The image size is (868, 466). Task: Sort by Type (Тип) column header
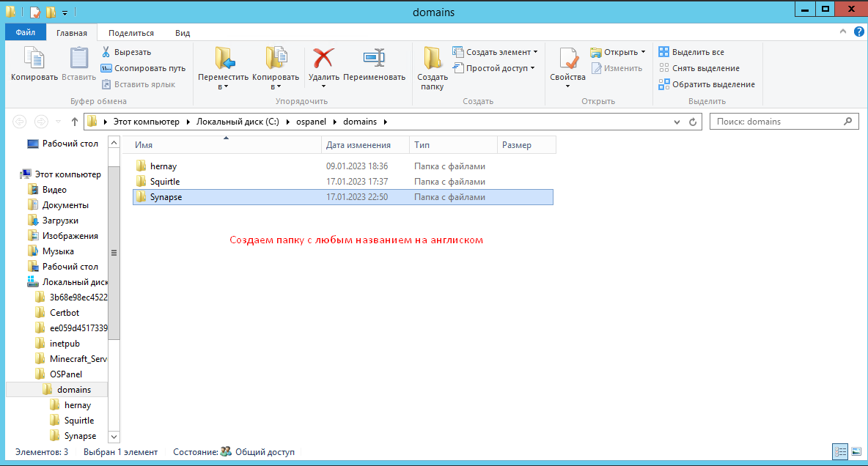[453, 145]
